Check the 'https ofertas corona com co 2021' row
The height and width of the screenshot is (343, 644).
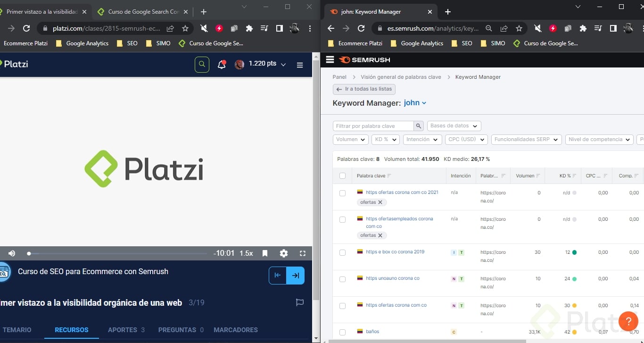pos(342,193)
